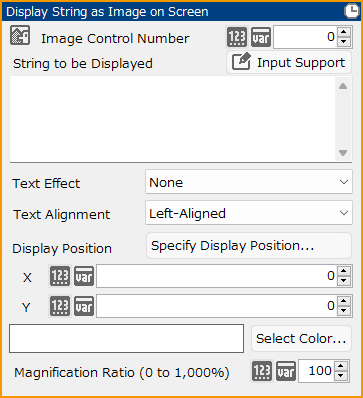The width and height of the screenshot is (363, 398).
Task: Pick the 123 constant icon for Y
Action: pyautogui.click(x=60, y=306)
